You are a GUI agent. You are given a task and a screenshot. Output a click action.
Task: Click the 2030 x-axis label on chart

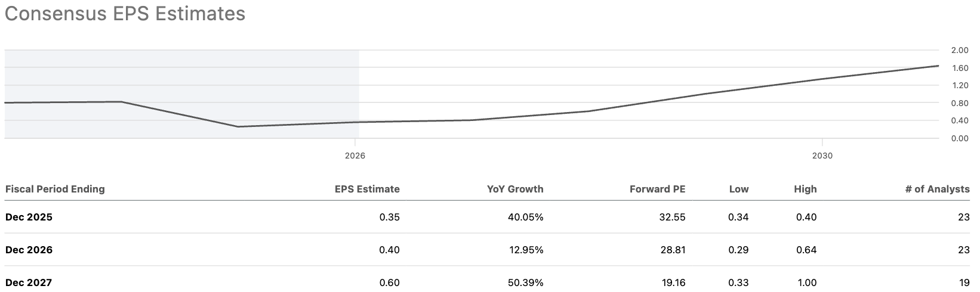[822, 156]
